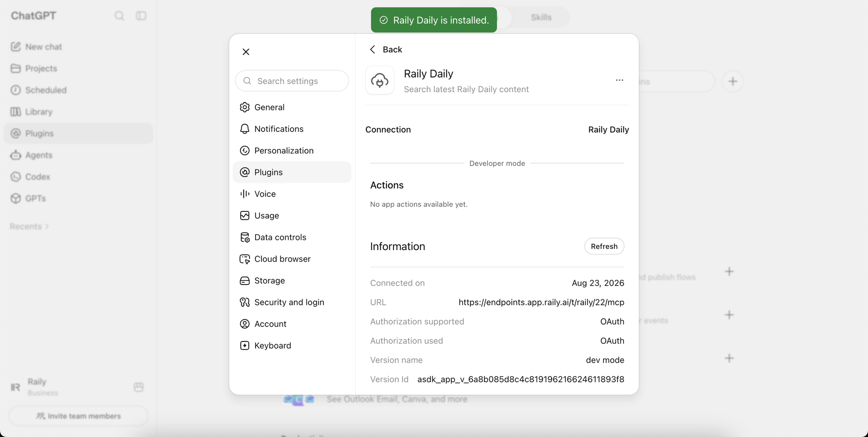Click the sidebar search magnifier icon
Viewport: 868px width, 437px height.
click(x=119, y=16)
